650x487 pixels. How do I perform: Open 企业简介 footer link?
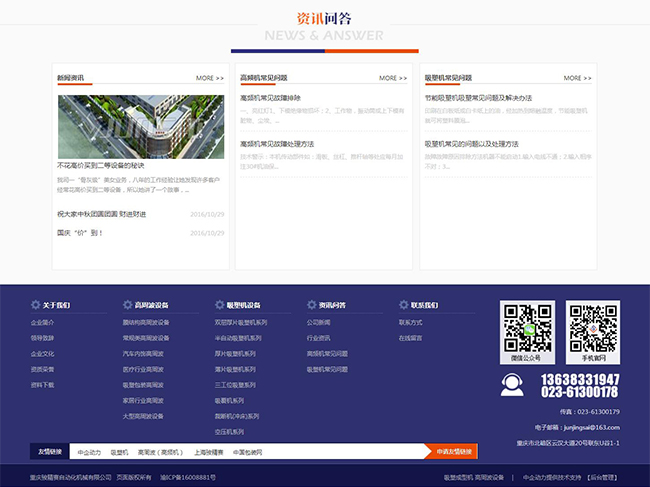pos(43,323)
